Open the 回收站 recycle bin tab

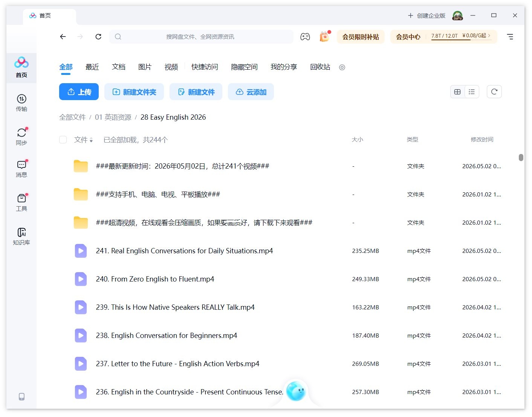pyautogui.click(x=320, y=67)
